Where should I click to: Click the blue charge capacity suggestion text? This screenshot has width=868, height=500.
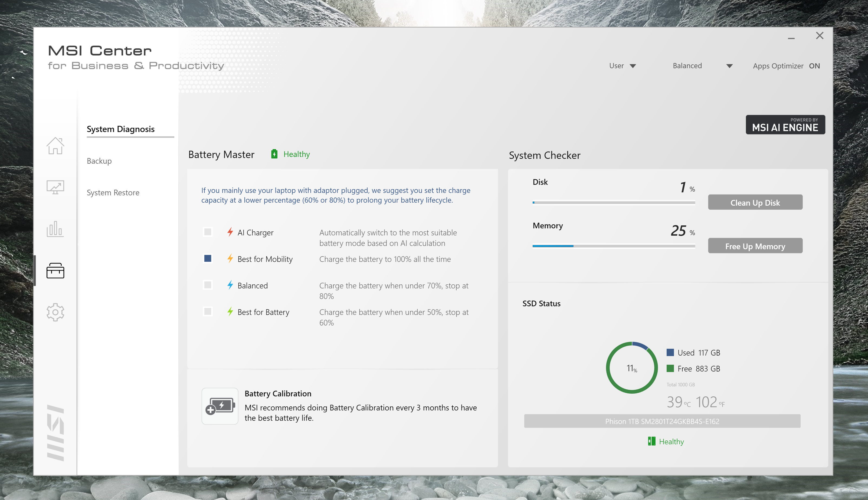click(336, 195)
